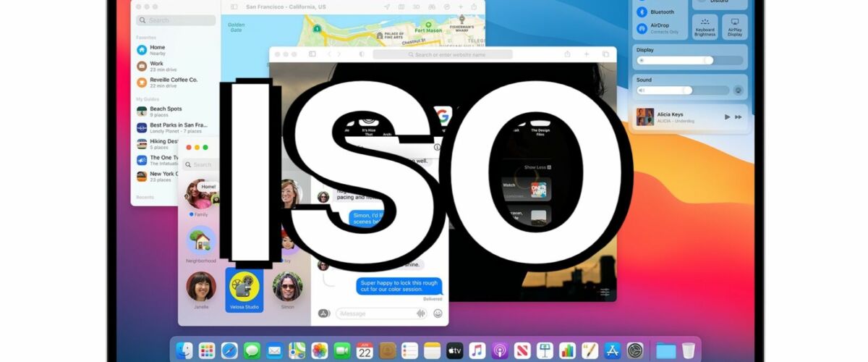Click the Safari share button
This screenshot has width=868, height=362.
click(568, 54)
